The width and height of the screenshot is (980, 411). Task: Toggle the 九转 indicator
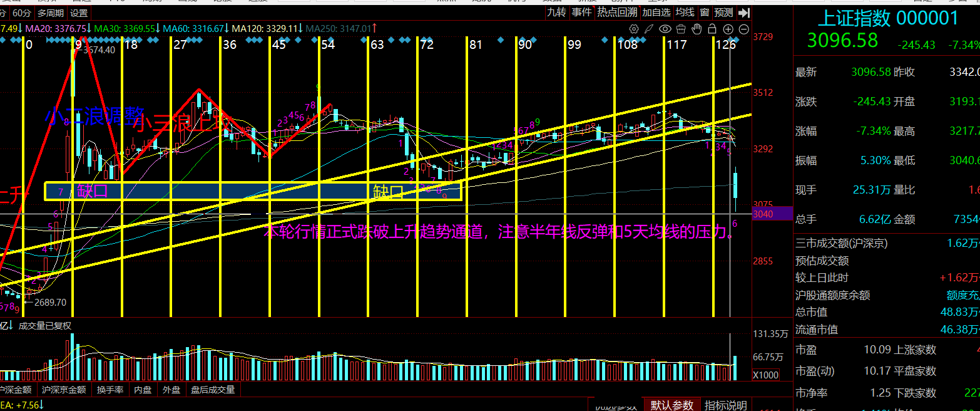(x=556, y=13)
